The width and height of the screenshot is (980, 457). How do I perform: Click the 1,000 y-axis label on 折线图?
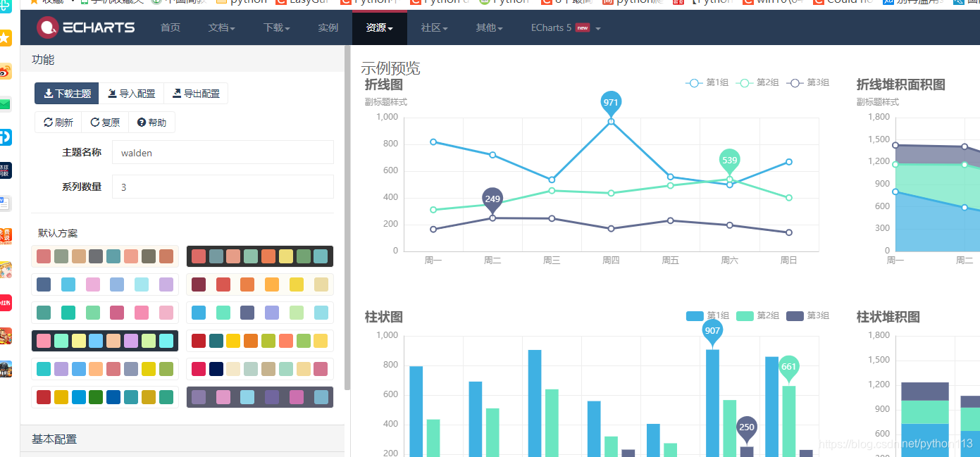pyautogui.click(x=387, y=117)
